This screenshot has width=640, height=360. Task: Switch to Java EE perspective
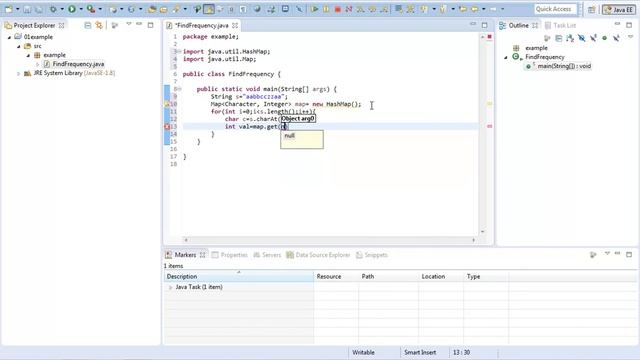click(x=619, y=9)
